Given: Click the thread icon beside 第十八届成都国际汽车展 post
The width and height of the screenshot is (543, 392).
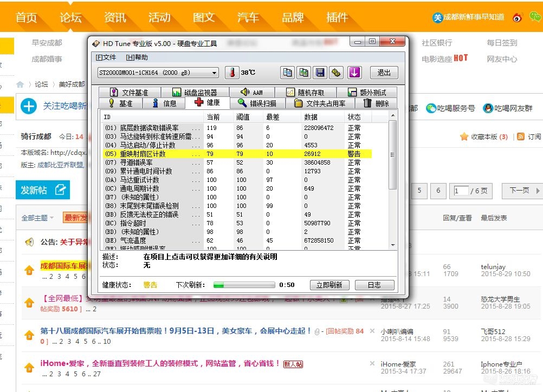Looking at the screenshot, I should [29, 335].
